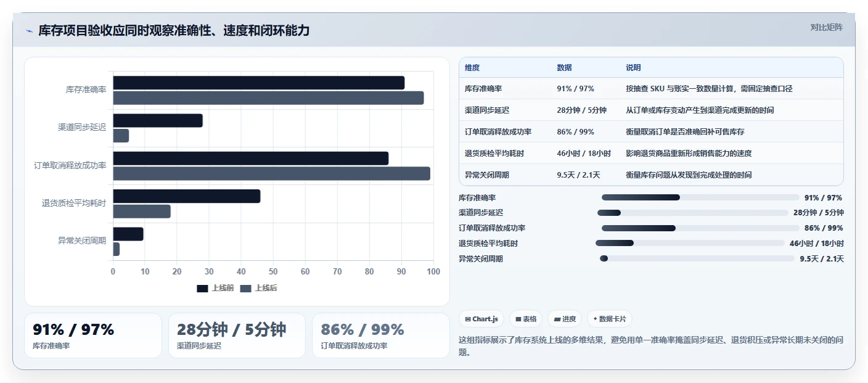Select table cell 86% / 99%
The width and height of the screenshot is (868, 383).
pyautogui.click(x=575, y=132)
